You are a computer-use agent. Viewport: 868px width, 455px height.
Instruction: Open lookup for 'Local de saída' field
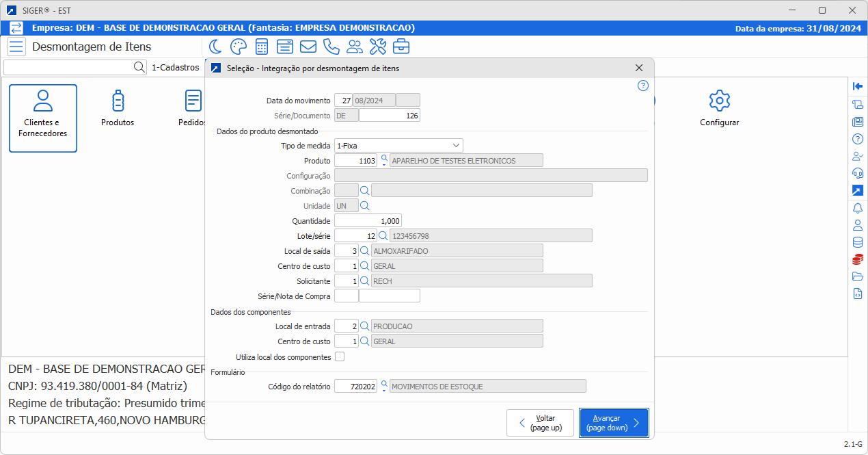tap(365, 251)
